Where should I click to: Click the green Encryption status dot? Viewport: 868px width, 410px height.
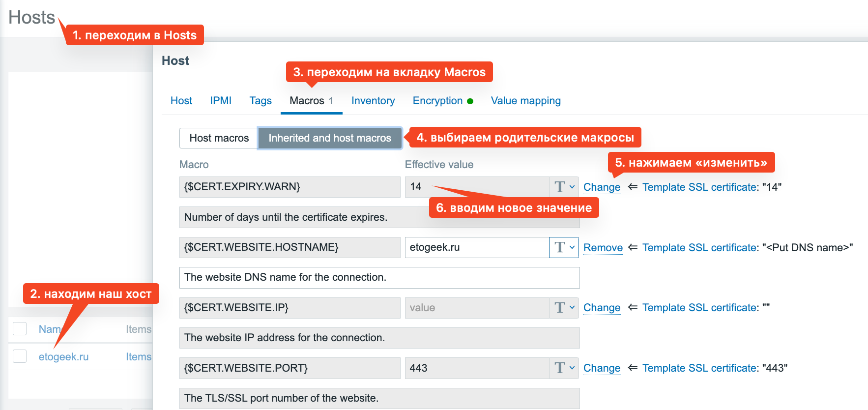[x=470, y=101]
